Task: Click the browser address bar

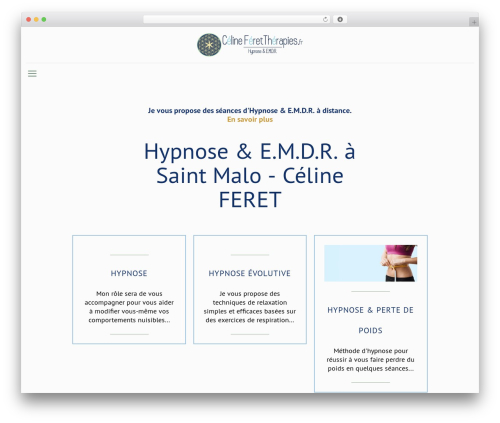Action: [x=237, y=19]
